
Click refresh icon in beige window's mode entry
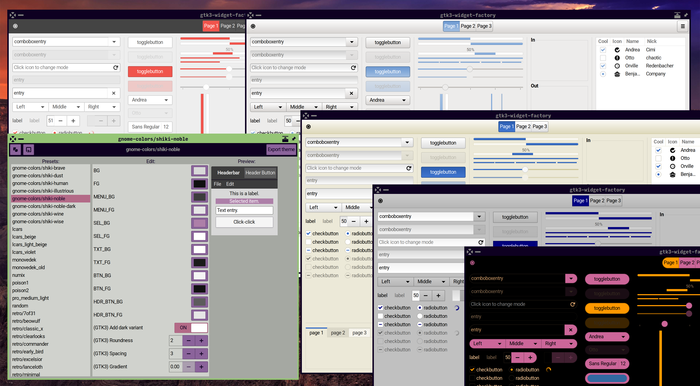pos(408,168)
